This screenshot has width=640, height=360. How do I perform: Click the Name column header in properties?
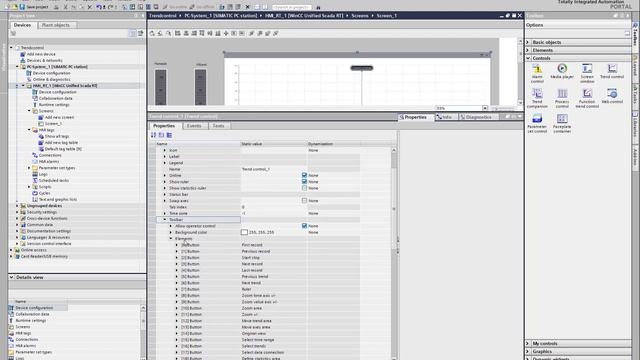[198, 144]
